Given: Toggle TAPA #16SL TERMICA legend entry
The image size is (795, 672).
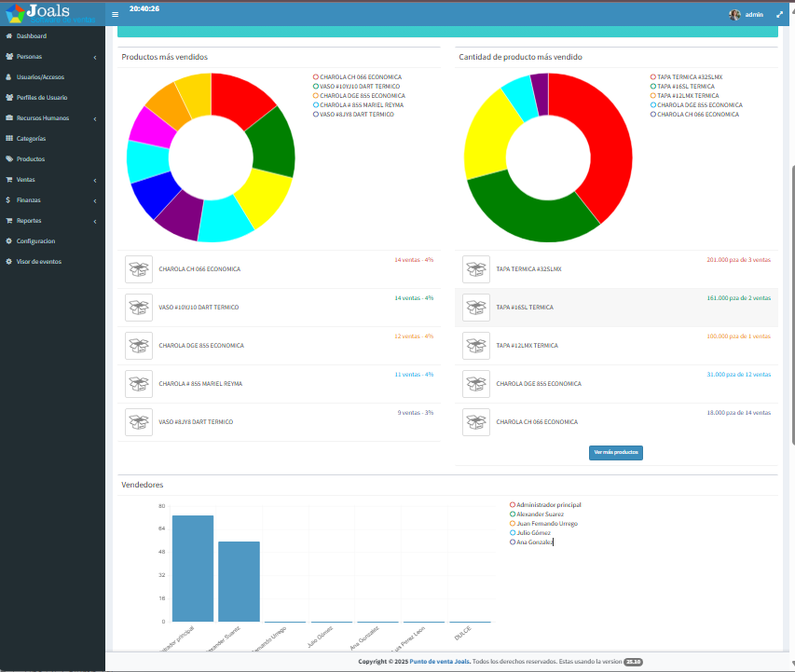Looking at the screenshot, I should coord(682,87).
